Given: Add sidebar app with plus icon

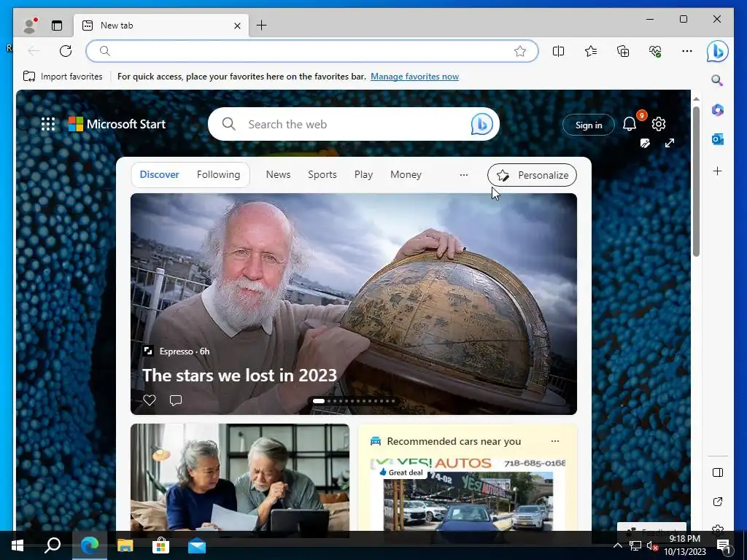Looking at the screenshot, I should pos(718,171).
